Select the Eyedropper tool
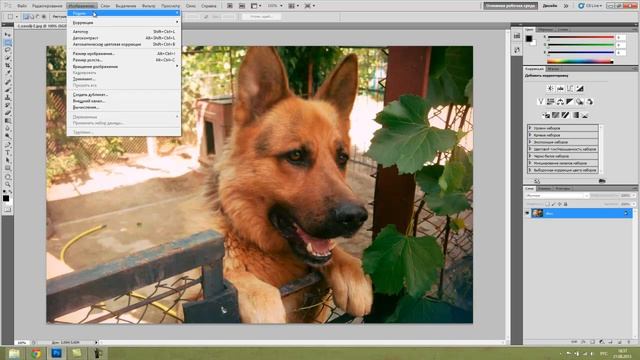The width and height of the screenshot is (640, 360). (7, 73)
